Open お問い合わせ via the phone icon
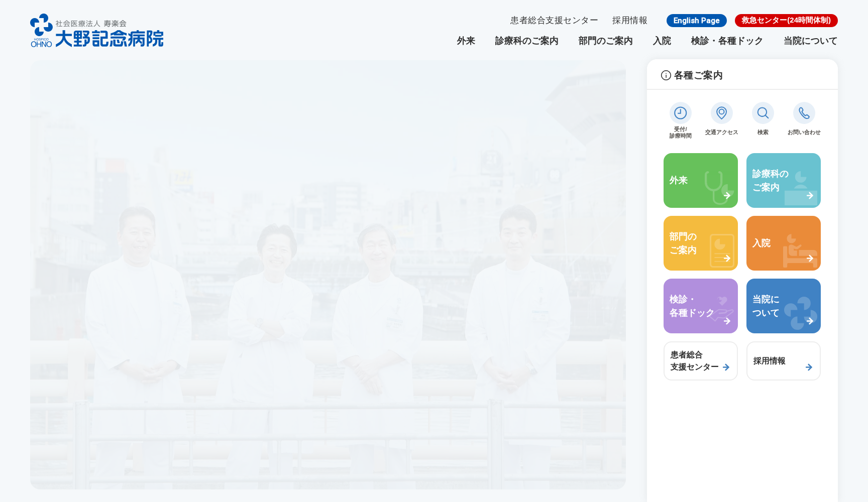Image resolution: width=868 pixels, height=502 pixels. click(804, 113)
